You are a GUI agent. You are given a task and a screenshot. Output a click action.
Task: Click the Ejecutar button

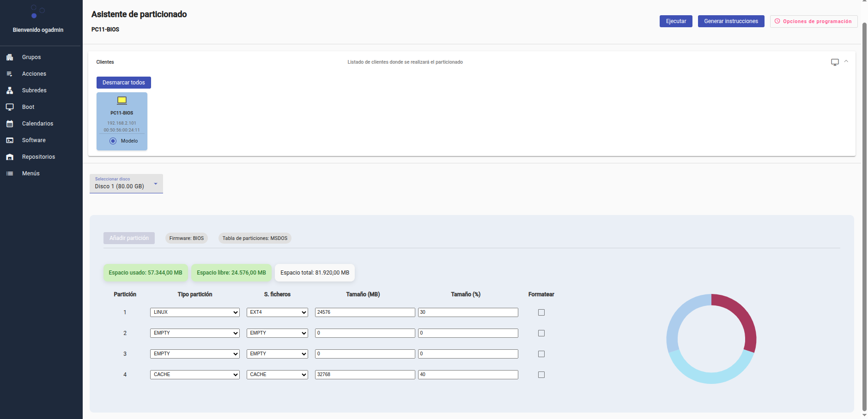[x=675, y=21]
